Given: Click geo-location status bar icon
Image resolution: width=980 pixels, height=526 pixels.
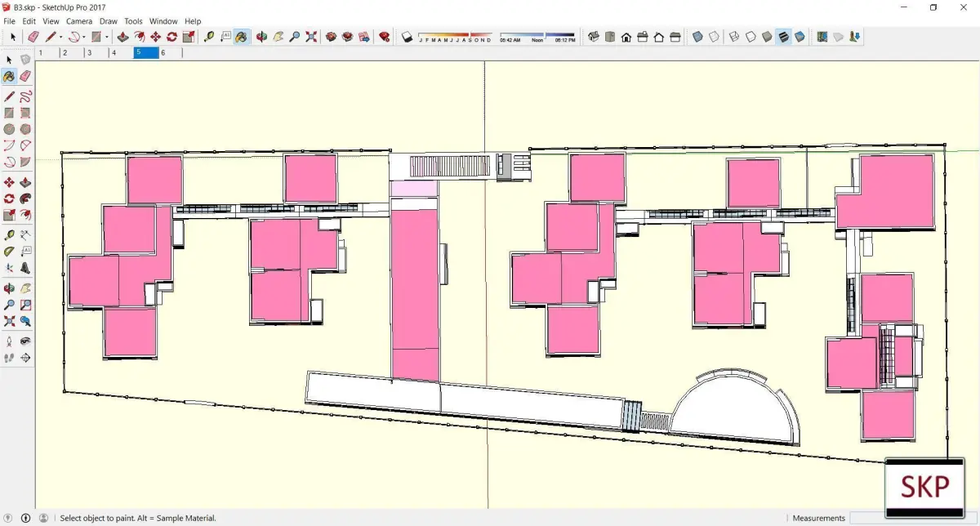Looking at the screenshot, I should tap(9, 518).
